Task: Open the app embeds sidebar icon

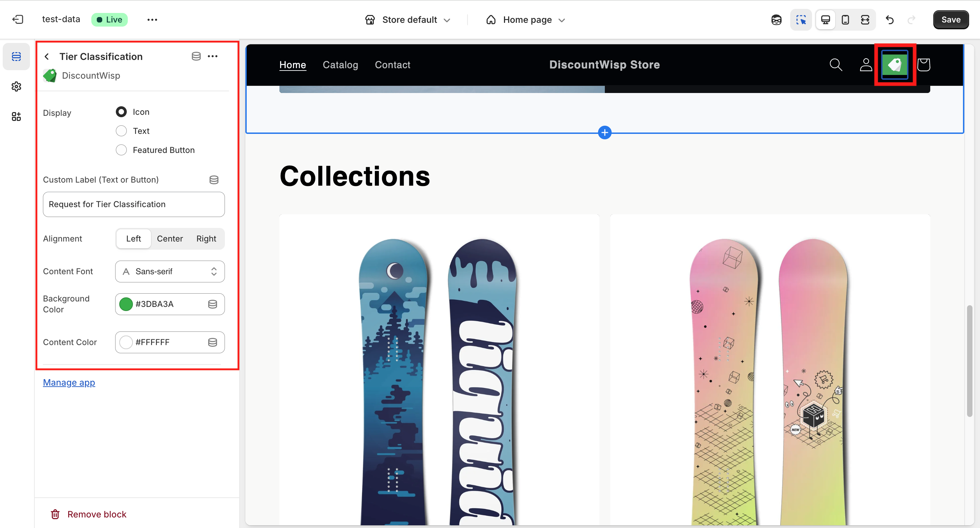Action: [x=16, y=117]
